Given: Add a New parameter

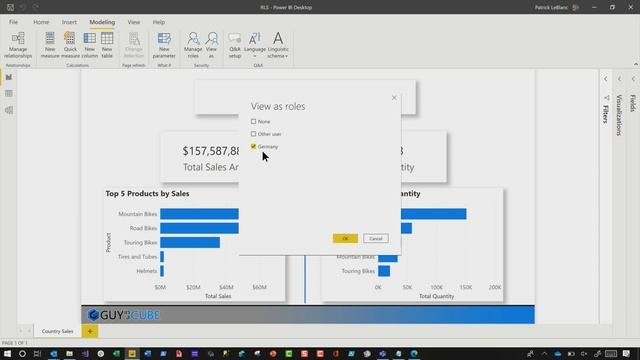Looking at the screenshot, I should point(164,45).
